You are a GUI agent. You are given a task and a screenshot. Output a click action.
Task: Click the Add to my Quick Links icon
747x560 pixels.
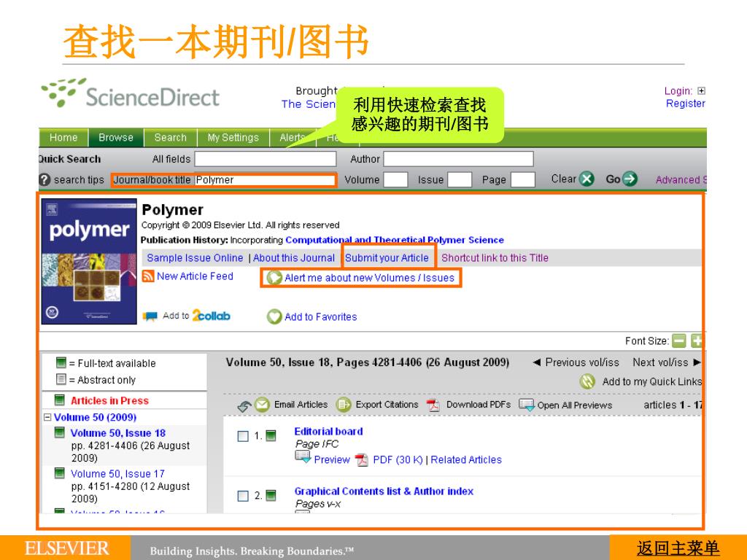pos(587,381)
